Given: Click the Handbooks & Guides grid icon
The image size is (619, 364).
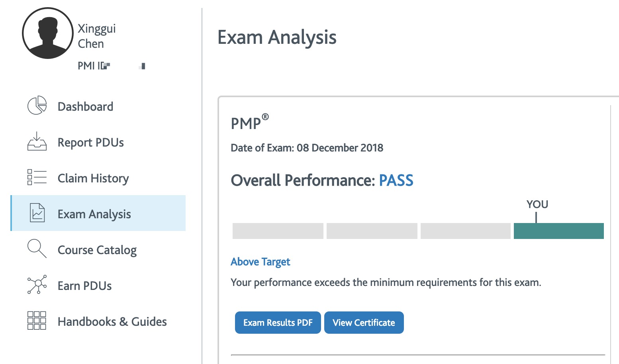Looking at the screenshot, I should [37, 321].
